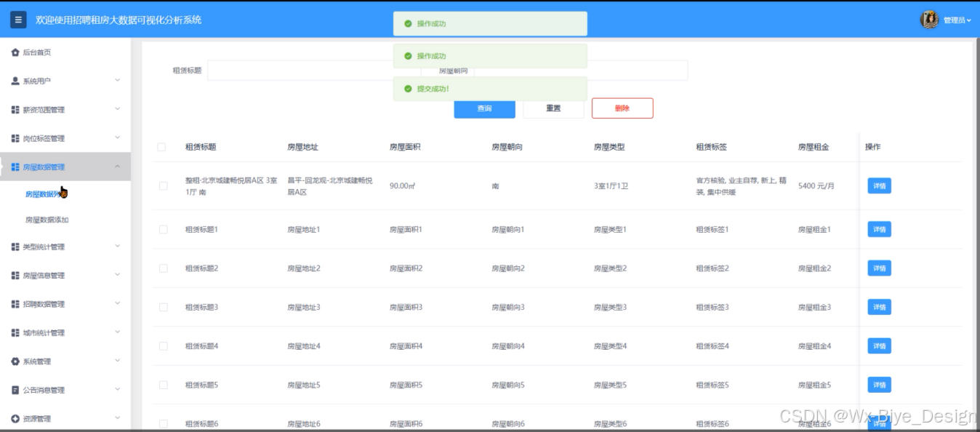
Task: Open the admin avatar picture
Action: tap(929, 20)
